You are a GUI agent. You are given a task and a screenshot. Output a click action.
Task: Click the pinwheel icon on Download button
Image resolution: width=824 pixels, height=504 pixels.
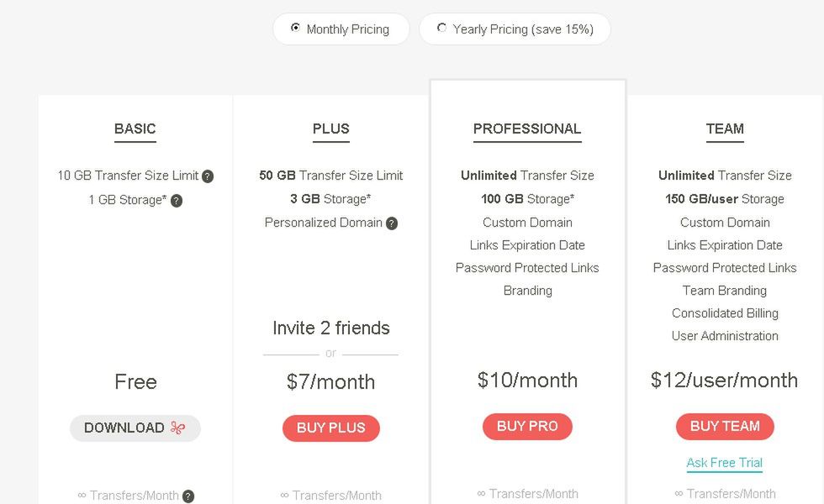coord(177,428)
